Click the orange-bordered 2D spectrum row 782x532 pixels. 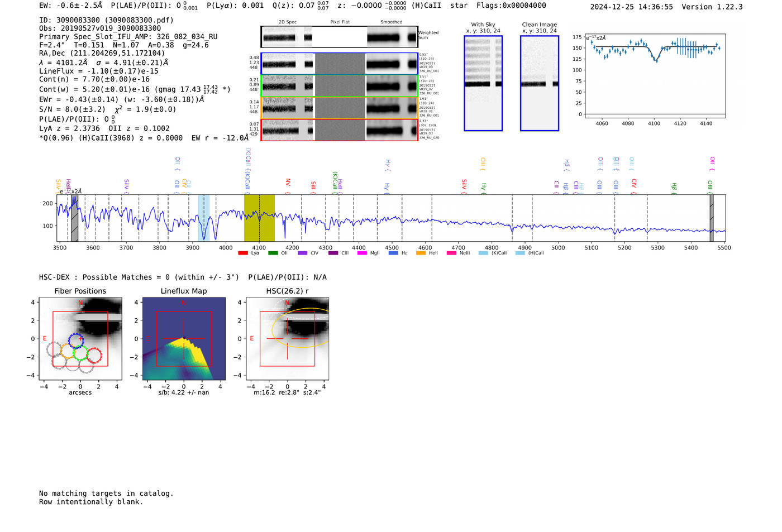click(339, 108)
